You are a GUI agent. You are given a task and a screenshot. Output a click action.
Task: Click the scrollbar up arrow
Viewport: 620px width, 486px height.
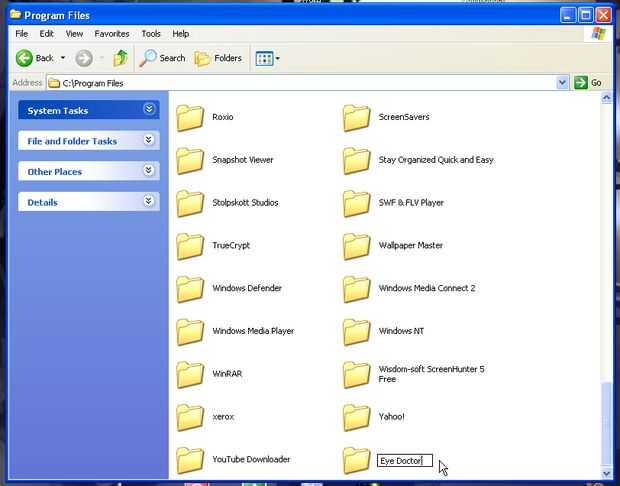point(606,98)
